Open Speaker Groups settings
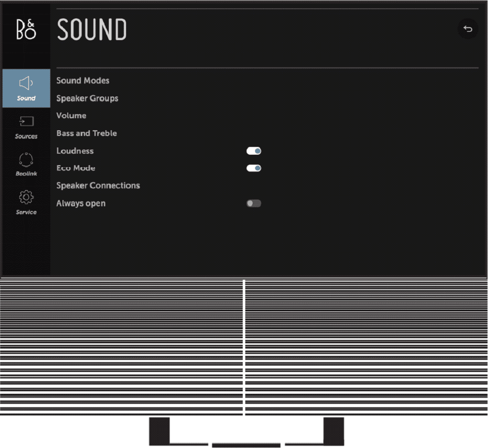Screen dimensions: 488x448 coord(87,98)
